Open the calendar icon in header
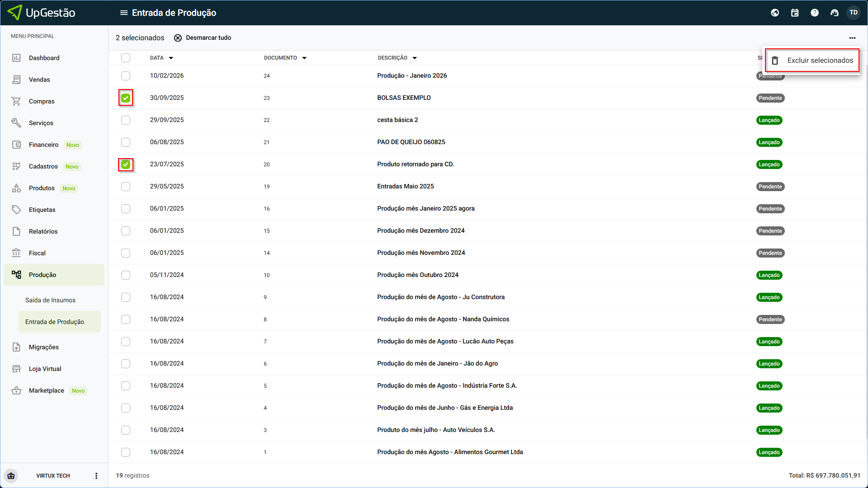The height and width of the screenshot is (488, 868). pos(795,13)
